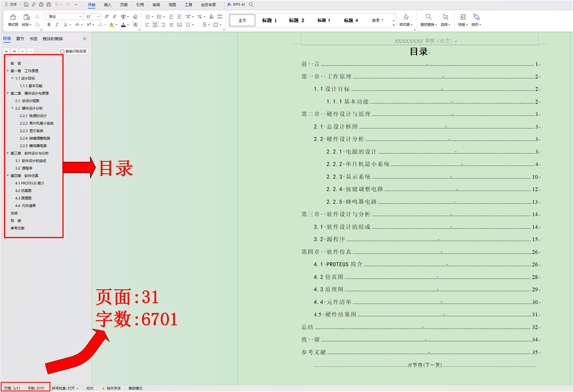Collapse 第一章 工作原理 in the outline tree
This screenshot has height=392, width=573.
click(8, 71)
